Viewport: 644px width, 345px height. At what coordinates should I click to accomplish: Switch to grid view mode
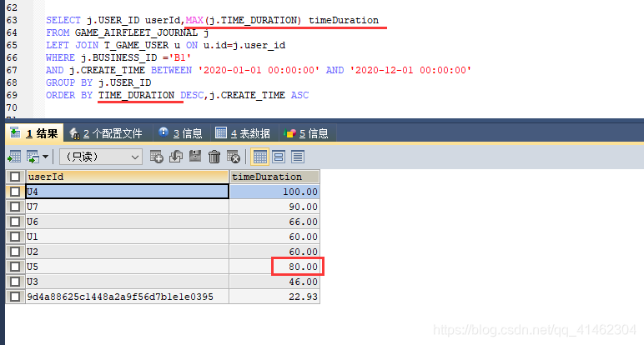coord(260,157)
